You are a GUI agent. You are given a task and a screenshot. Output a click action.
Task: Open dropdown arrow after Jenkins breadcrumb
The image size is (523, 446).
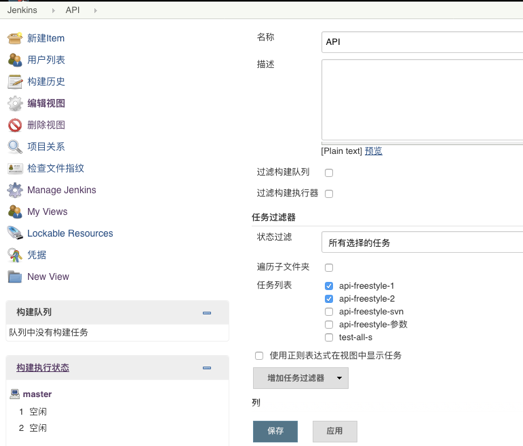[x=53, y=10]
